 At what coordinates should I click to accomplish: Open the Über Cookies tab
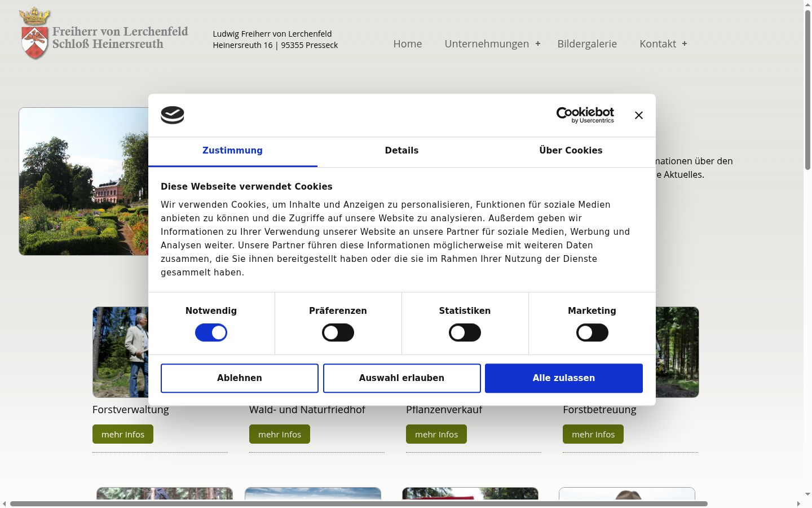(571, 151)
